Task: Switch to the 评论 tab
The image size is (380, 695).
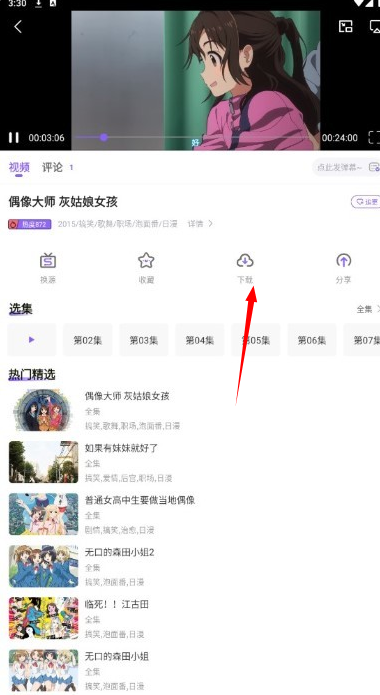Action: point(52,167)
